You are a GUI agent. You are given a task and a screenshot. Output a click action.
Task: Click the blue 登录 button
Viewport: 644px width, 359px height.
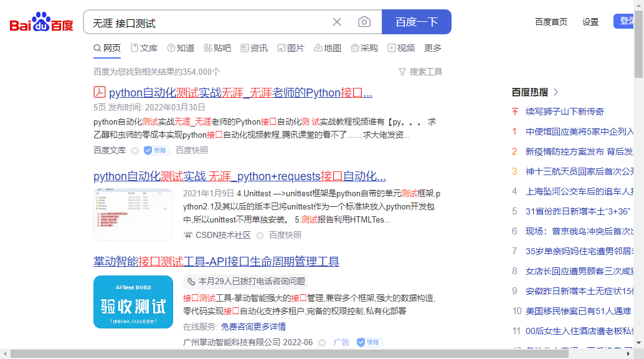(624, 21)
